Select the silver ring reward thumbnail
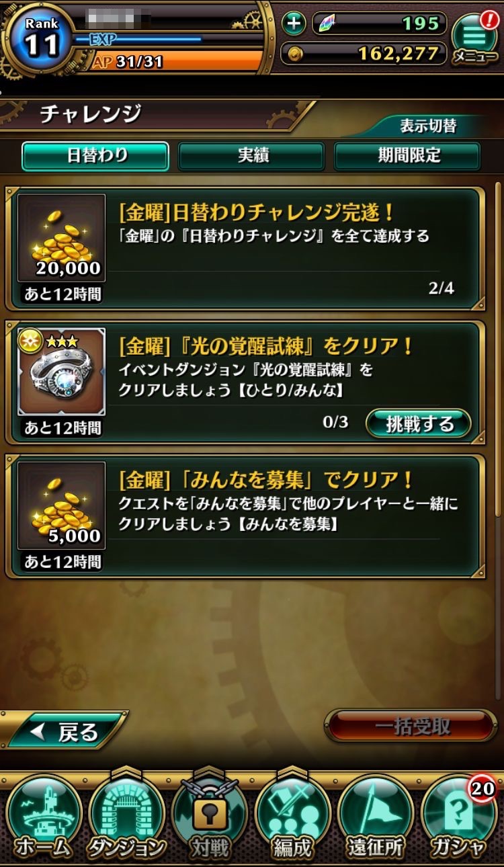The width and height of the screenshot is (504, 867). point(61,372)
